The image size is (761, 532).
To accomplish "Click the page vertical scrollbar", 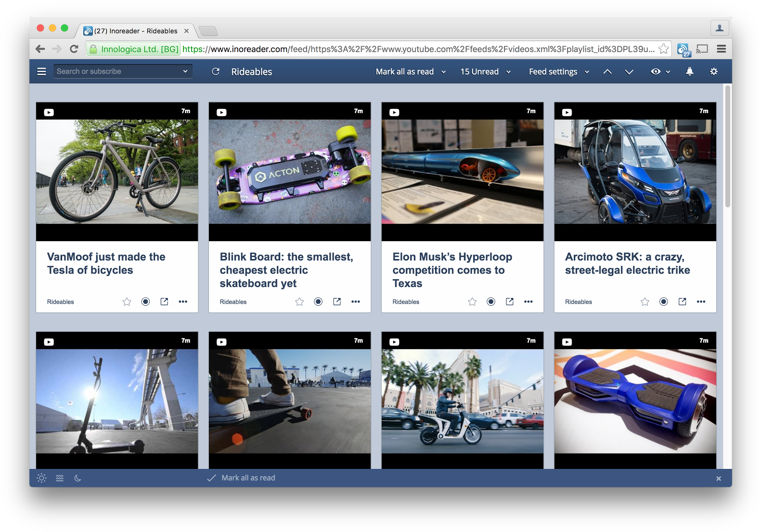I will (x=728, y=146).
